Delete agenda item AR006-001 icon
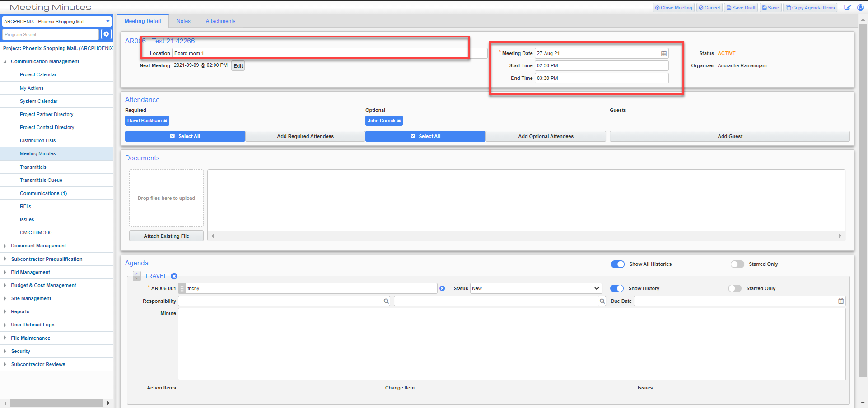868x408 pixels. click(442, 288)
